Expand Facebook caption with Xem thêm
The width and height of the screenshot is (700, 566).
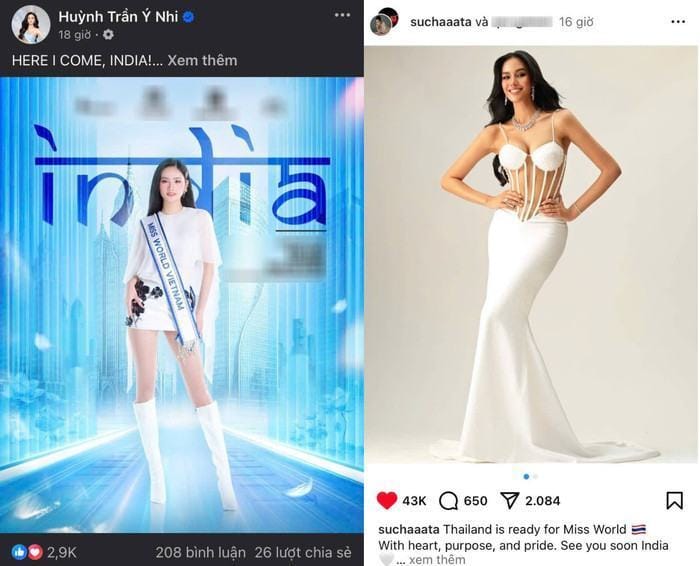coord(202,60)
